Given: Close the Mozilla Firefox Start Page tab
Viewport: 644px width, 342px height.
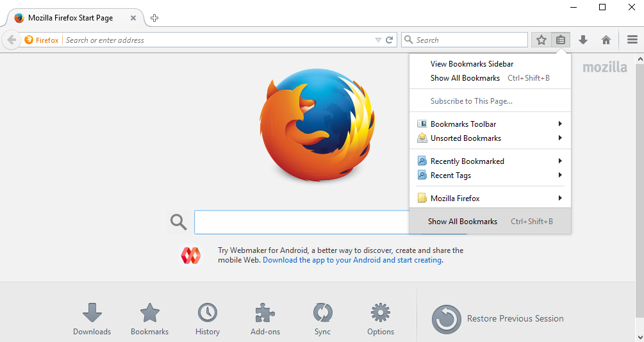Looking at the screenshot, I should pos(133,18).
